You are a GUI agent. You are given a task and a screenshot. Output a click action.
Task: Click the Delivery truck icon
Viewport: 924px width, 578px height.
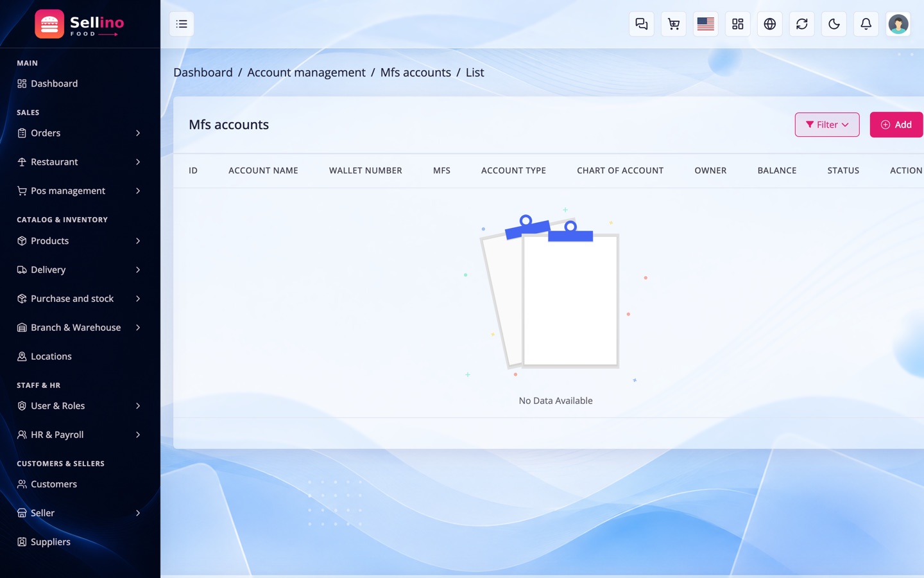[x=22, y=270]
